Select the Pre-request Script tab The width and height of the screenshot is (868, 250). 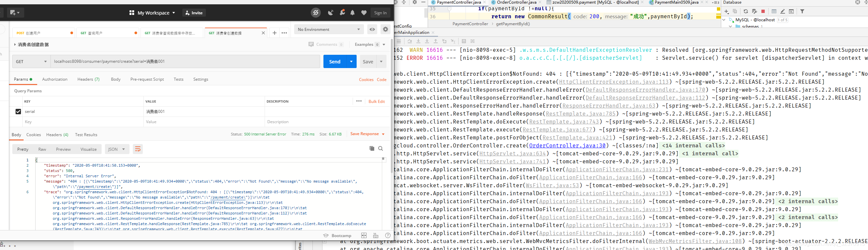coord(147,79)
